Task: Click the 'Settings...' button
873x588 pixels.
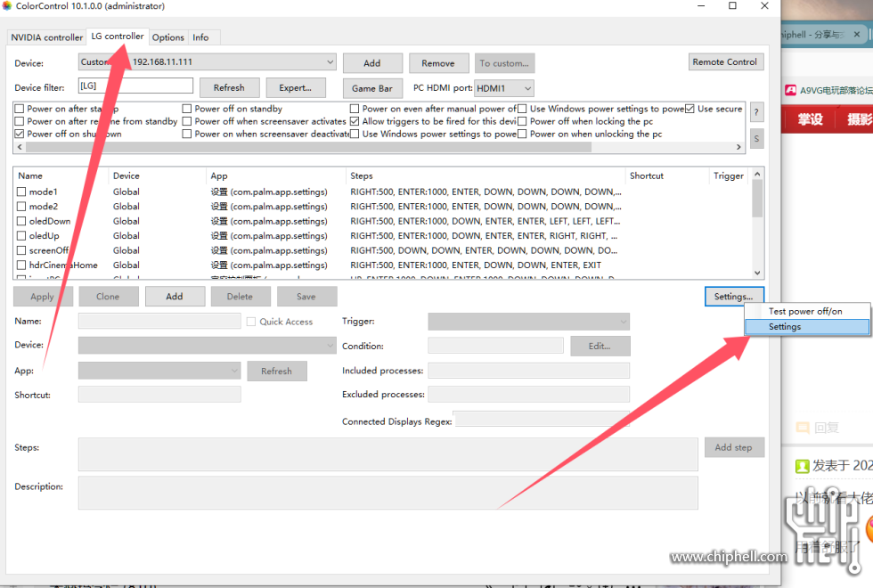Action: click(734, 296)
